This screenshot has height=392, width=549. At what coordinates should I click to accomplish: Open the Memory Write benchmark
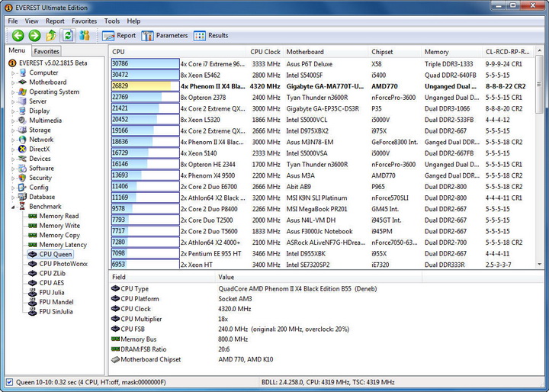coord(59,226)
